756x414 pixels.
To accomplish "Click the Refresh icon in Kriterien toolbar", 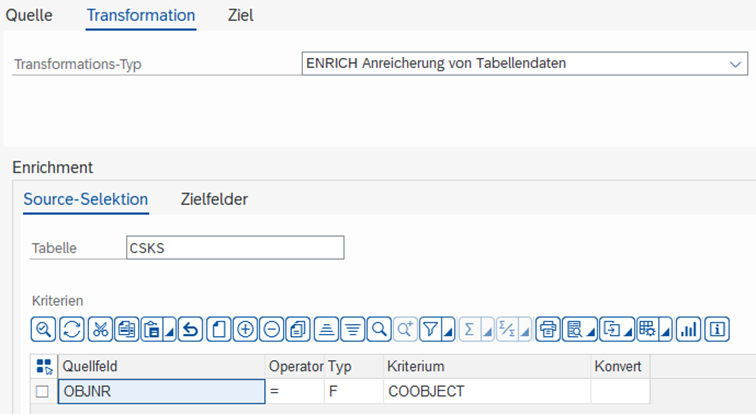I will click(x=72, y=330).
